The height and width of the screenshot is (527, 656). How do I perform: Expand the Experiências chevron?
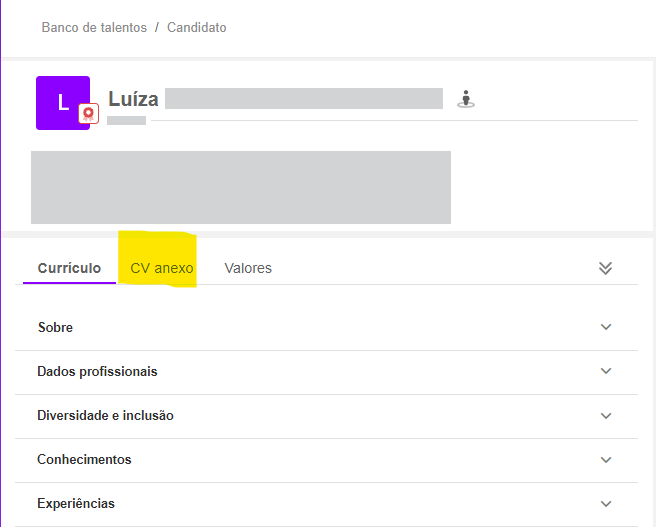pyautogui.click(x=605, y=503)
